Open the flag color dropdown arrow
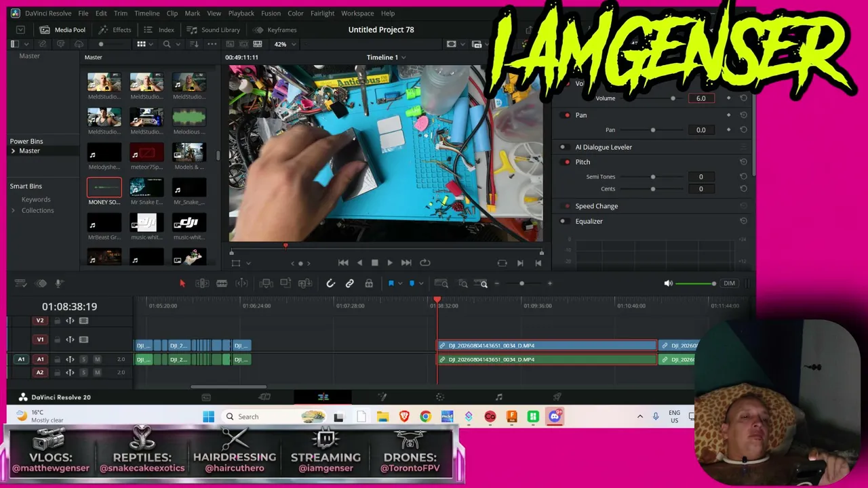Image resolution: width=868 pixels, height=488 pixels. pyautogui.click(x=399, y=283)
